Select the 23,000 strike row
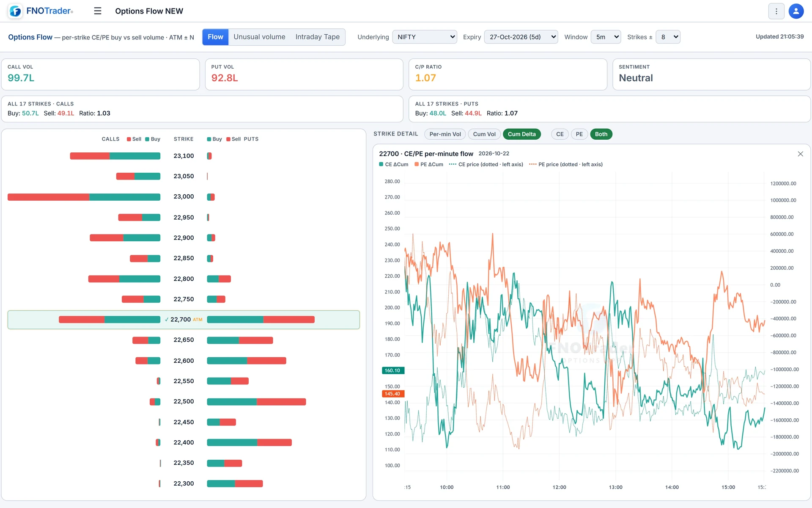Viewport: 812px width, 508px height. tap(184, 197)
